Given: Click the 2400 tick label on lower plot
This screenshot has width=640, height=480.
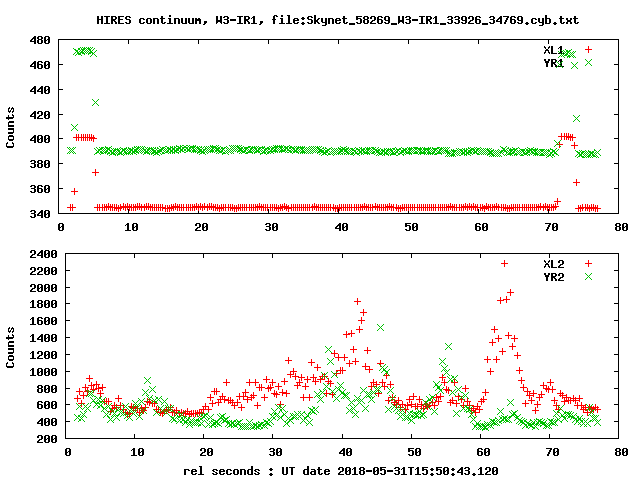Looking at the screenshot, I should [43, 254].
